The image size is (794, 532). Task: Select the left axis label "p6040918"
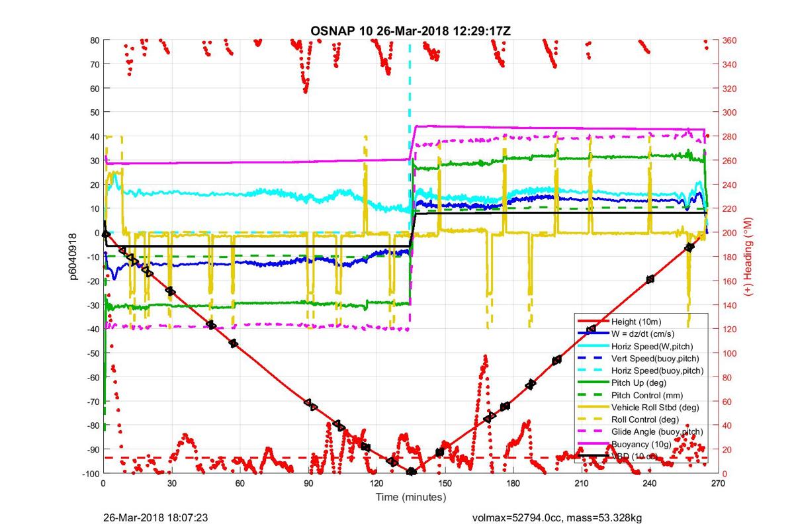[75, 256]
